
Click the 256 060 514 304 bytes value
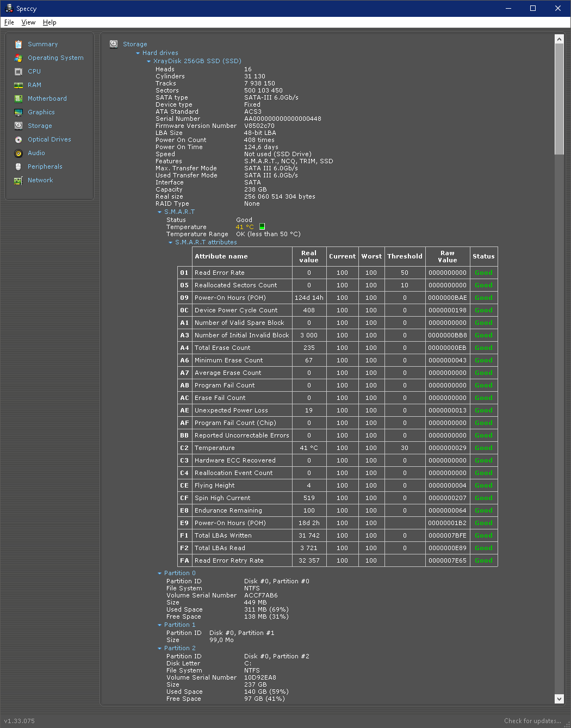[x=280, y=196]
